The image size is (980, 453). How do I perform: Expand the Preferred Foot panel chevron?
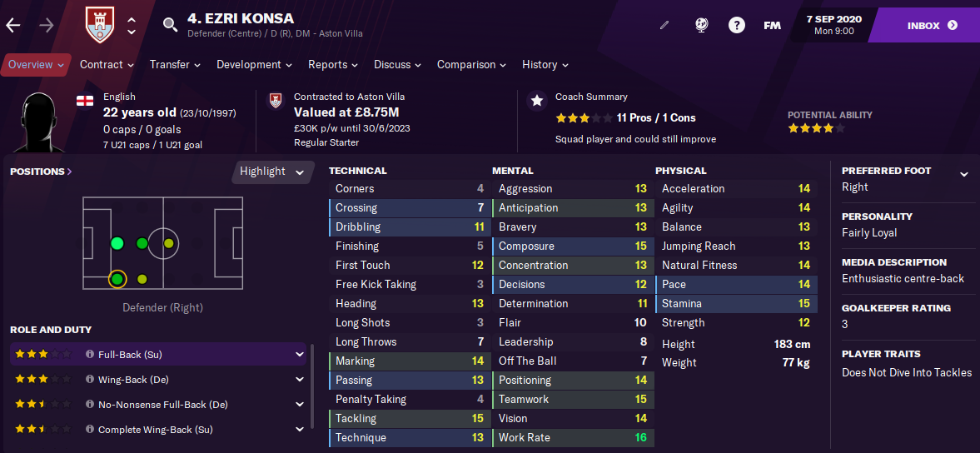963,174
